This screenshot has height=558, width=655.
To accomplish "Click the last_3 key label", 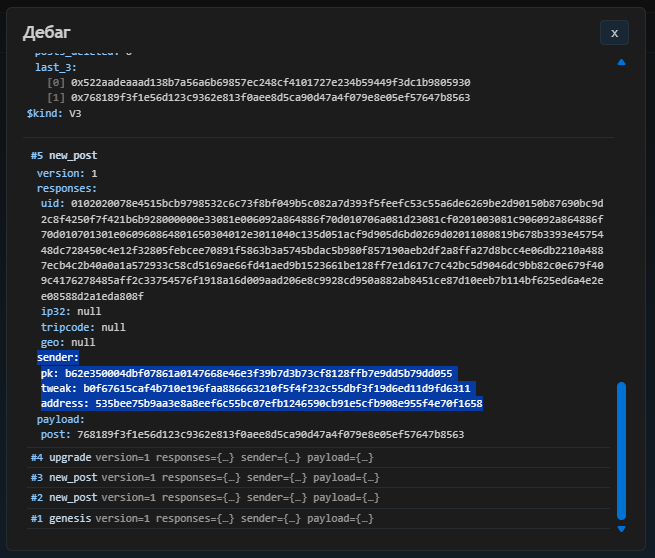I will click(56, 67).
